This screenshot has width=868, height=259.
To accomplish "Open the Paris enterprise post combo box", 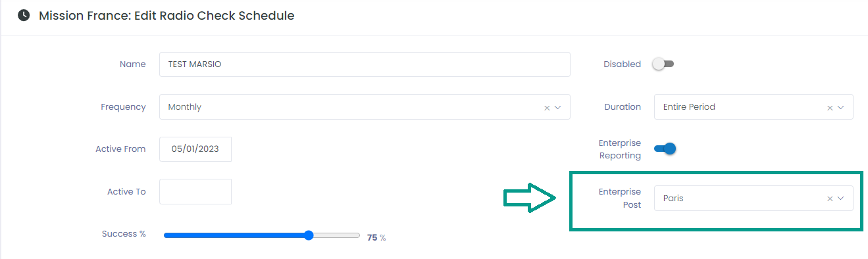I will coord(753,198).
